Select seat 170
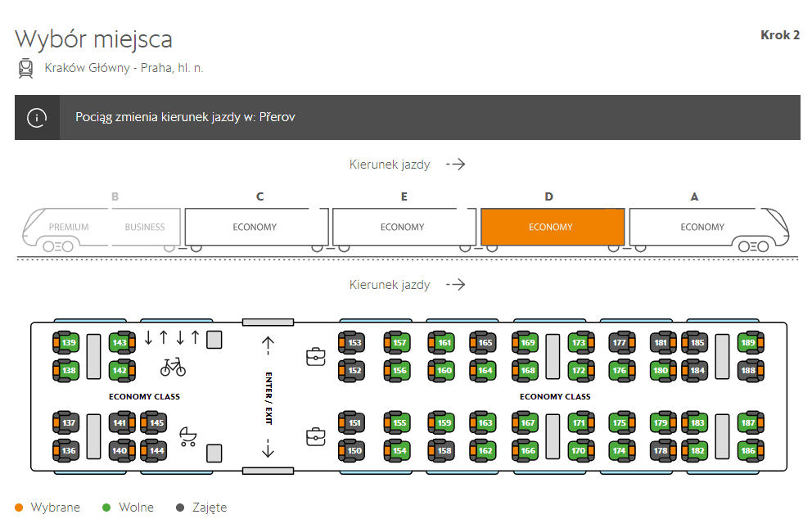Image resolution: width=812 pixels, height=519 pixels. (581, 450)
